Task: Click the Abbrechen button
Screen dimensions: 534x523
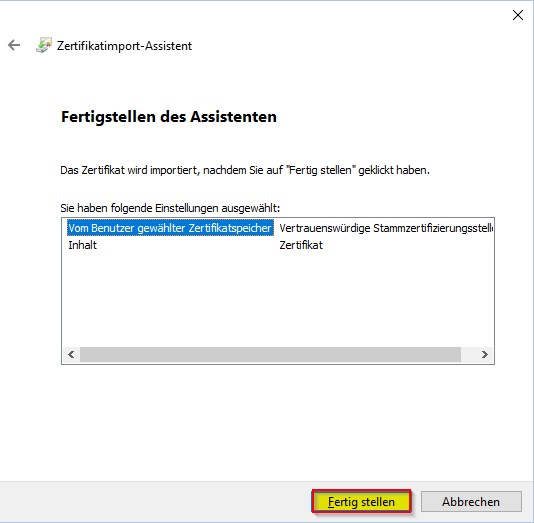Action: [471, 501]
